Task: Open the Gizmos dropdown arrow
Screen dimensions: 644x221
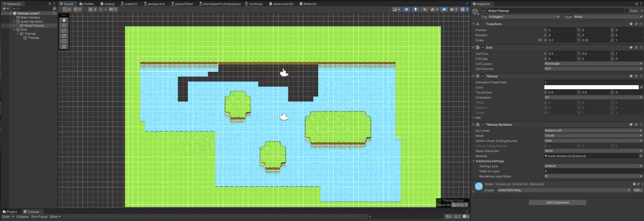Action: click(x=467, y=9)
